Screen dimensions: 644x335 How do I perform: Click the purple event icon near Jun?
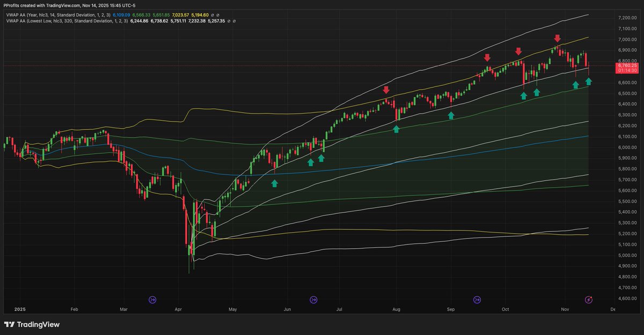point(313,300)
